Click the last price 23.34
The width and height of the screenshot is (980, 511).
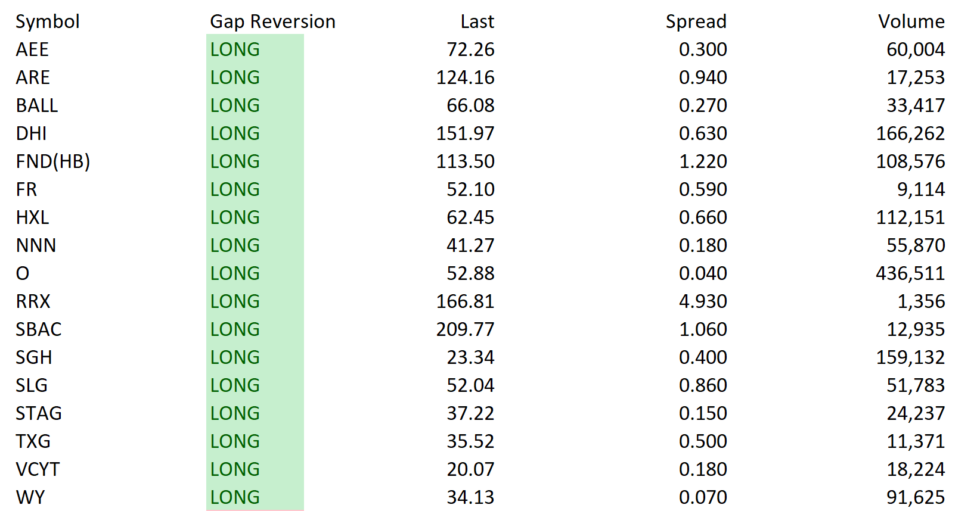point(470,357)
